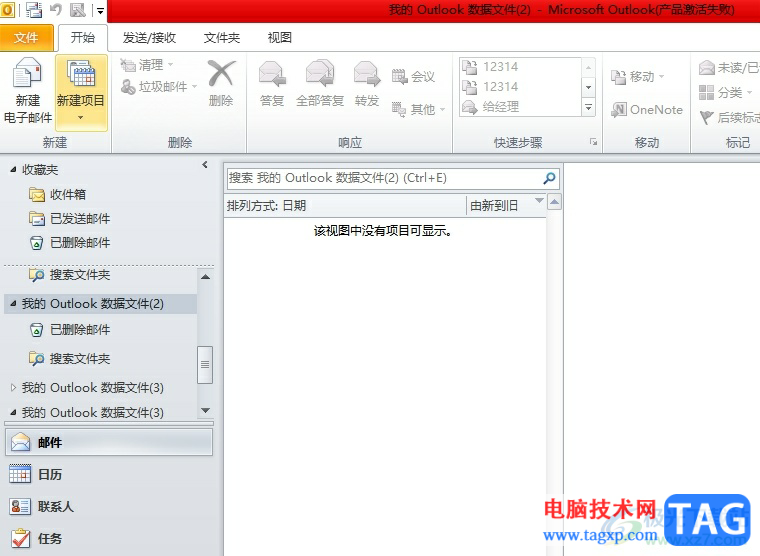Collapse the expanded 我的 Outlook 数据文件(3) node
The width and height of the screenshot is (760, 556).
(13, 413)
